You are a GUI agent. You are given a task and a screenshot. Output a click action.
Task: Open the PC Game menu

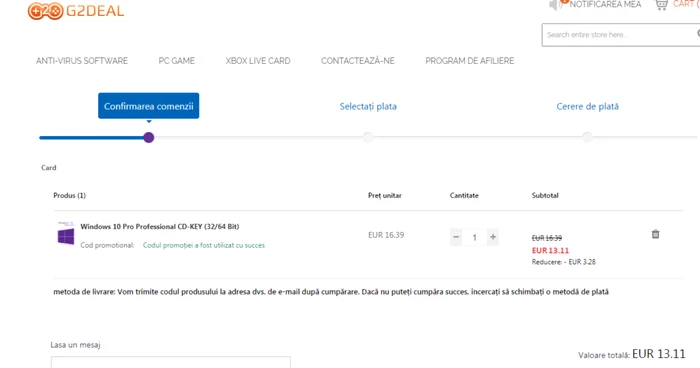click(x=177, y=61)
